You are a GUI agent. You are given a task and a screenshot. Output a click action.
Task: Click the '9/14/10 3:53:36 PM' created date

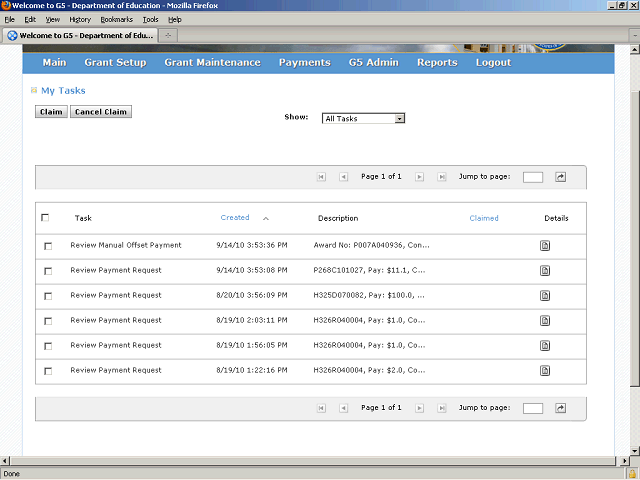tap(252, 245)
